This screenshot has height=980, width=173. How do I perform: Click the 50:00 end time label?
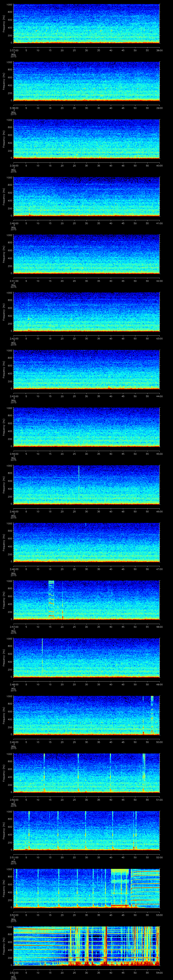click(x=159, y=742)
